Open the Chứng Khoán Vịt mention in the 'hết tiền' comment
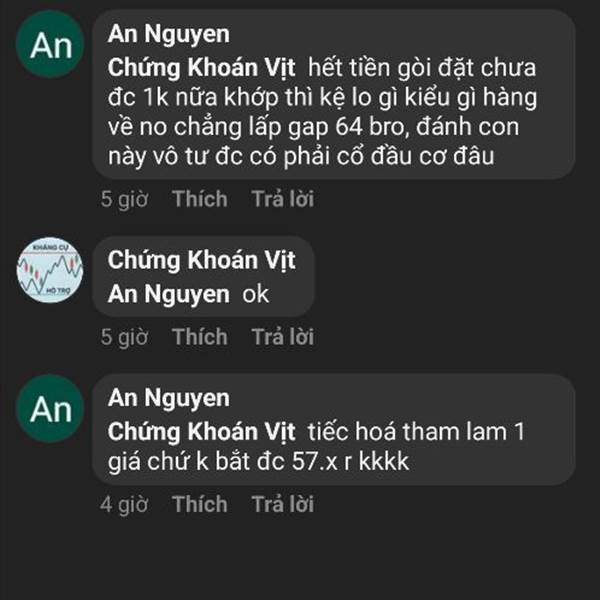The height and width of the screenshot is (600, 600). 201,68
